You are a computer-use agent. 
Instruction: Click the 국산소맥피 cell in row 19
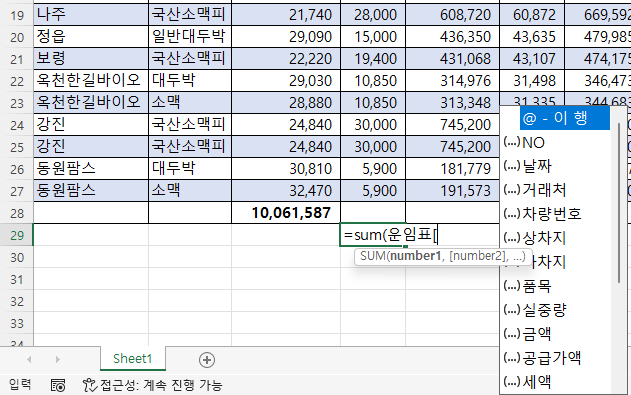coord(190,15)
